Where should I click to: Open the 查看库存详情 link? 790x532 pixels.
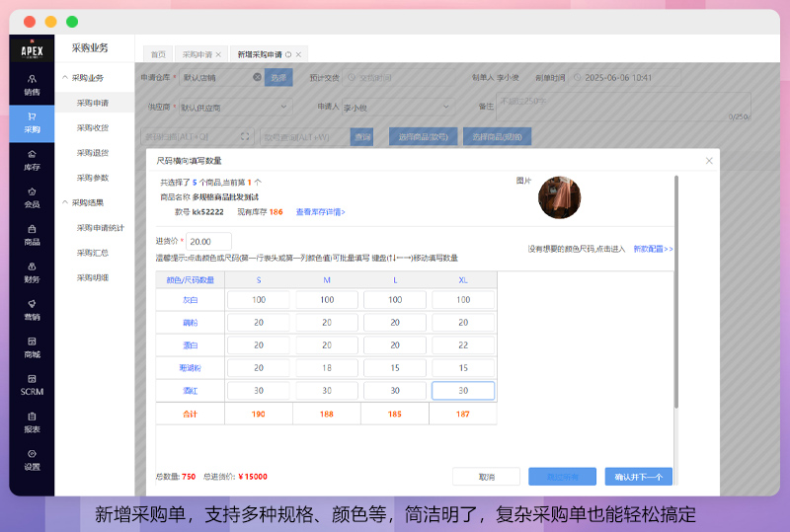[x=320, y=212]
